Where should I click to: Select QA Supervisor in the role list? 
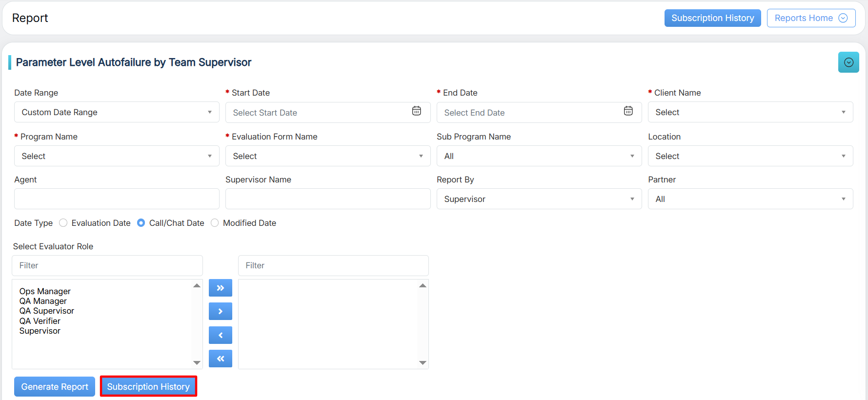coord(47,311)
